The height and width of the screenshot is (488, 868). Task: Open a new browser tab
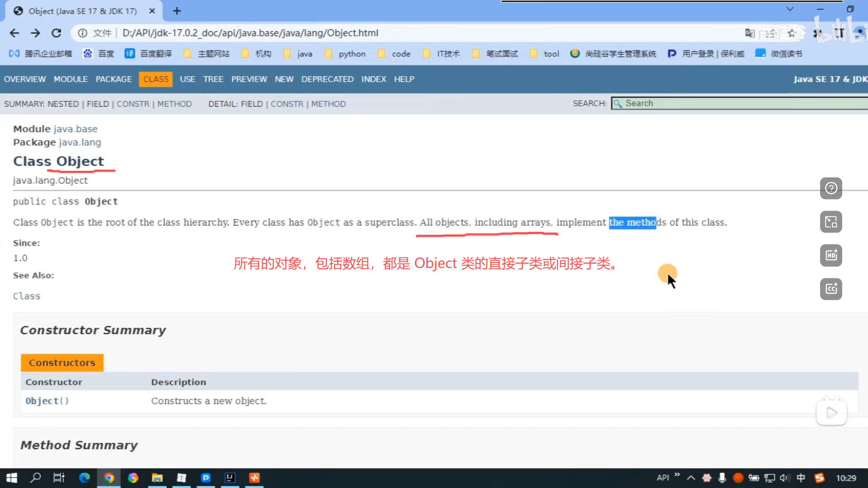[177, 11]
